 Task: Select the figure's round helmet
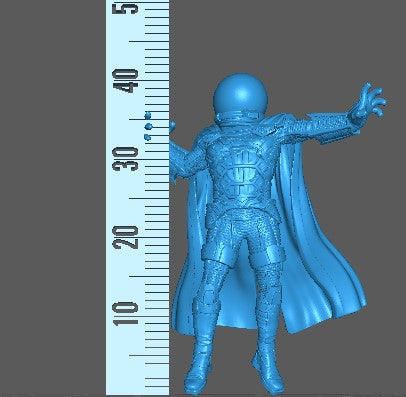(x=240, y=94)
